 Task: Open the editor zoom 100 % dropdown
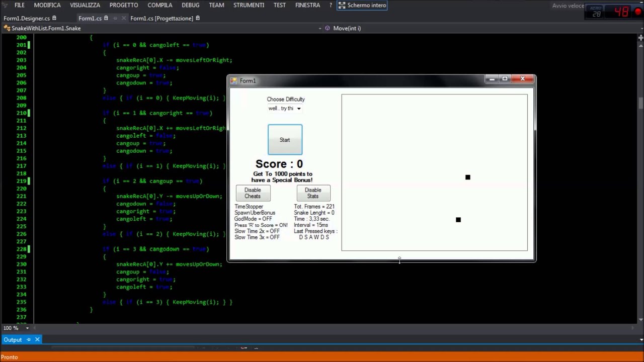click(x=27, y=328)
